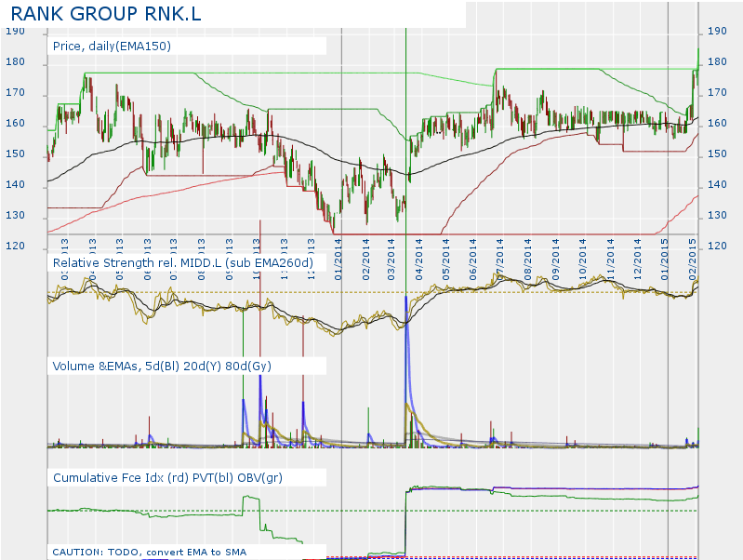Click the 06/2014 date axis label
The height and width of the screenshot is (560, 743).
point(472,260)
